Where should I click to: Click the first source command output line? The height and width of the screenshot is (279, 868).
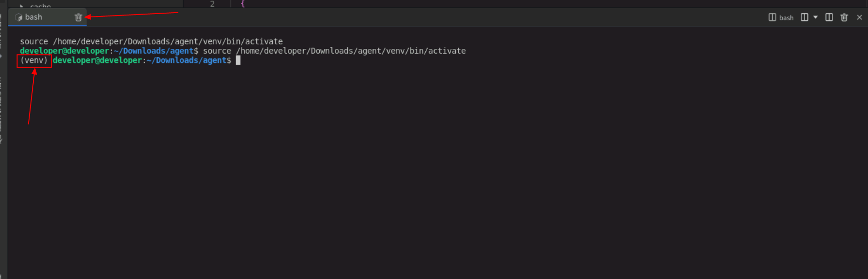pyautogui.click(x=151, y=42)
